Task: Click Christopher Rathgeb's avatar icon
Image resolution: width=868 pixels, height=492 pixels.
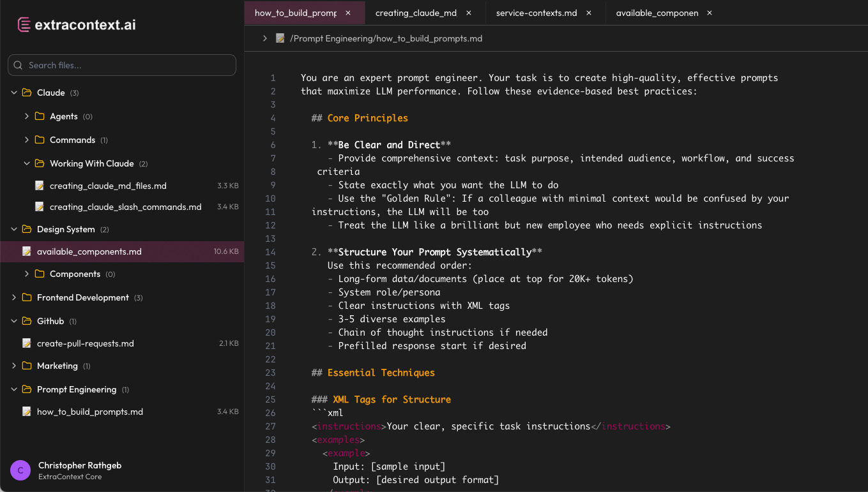Action: 20,470
